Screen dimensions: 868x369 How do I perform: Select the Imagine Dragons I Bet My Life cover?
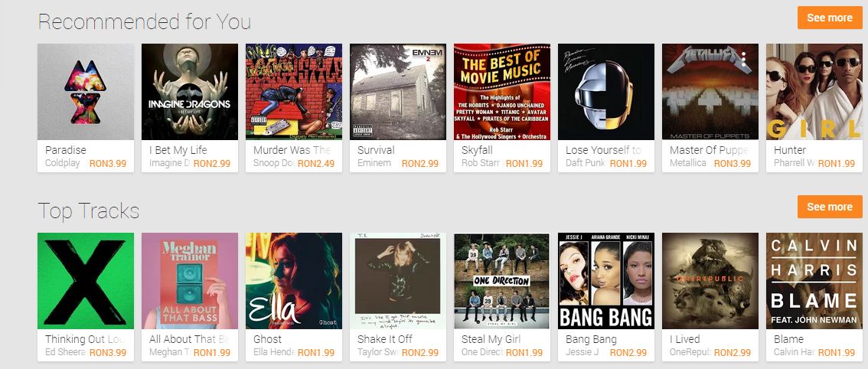[190, 91]
